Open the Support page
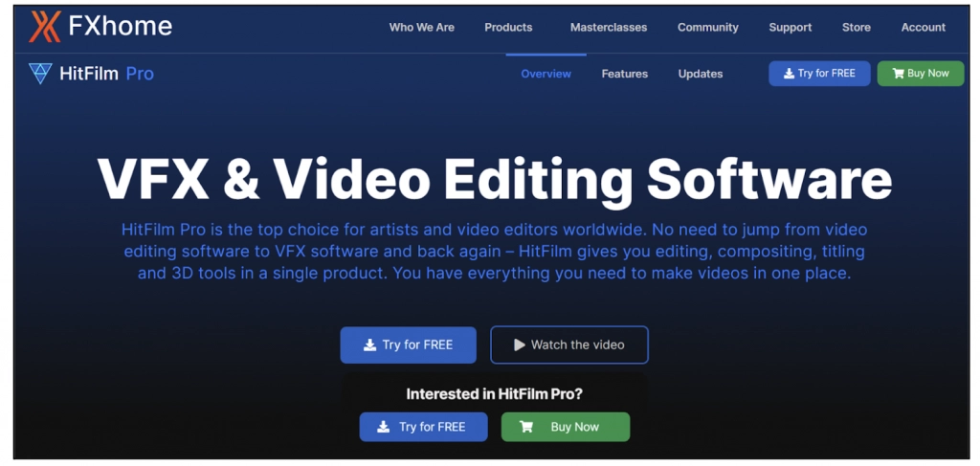 [791, 28]
